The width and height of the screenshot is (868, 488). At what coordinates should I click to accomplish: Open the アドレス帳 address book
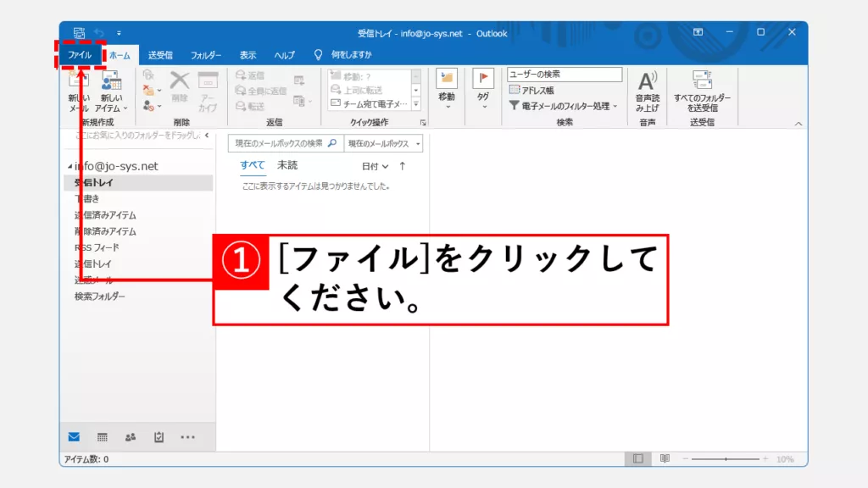[532, 90]
